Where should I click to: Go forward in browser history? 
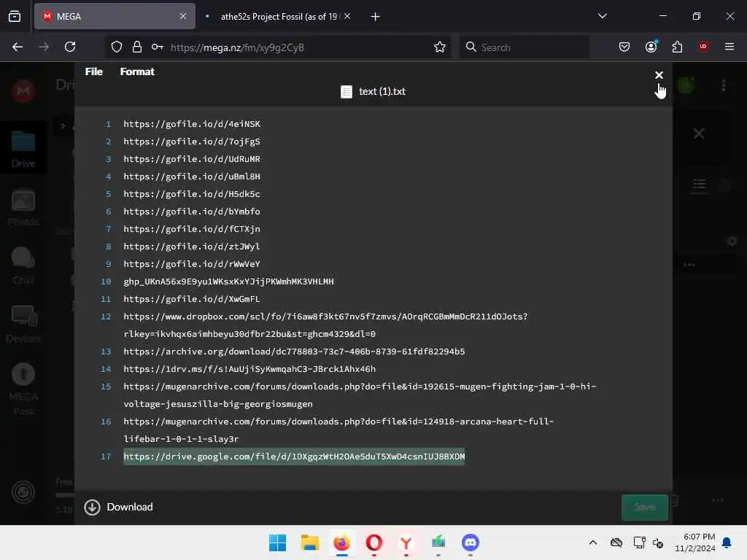[44, 47]
